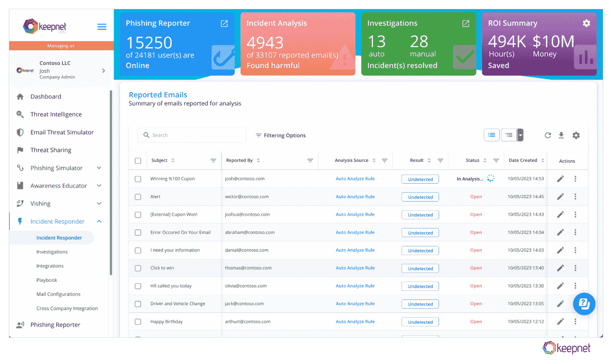Edit the 'Alert' reported email
The image size is (612, 364).
pos(560,197)
